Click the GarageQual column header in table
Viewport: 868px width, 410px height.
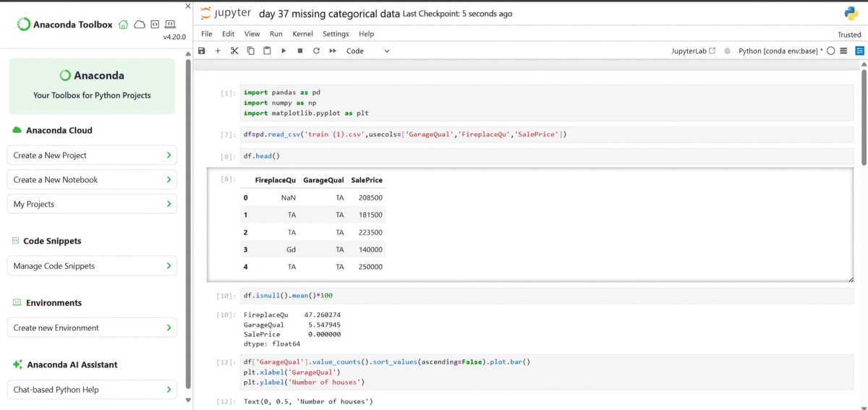tap(323, 180)
